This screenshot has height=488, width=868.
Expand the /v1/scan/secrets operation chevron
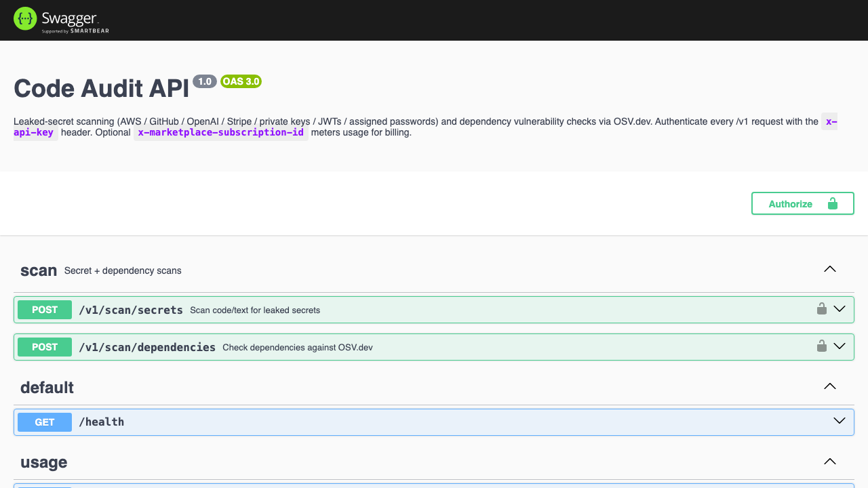click(840, 309)
